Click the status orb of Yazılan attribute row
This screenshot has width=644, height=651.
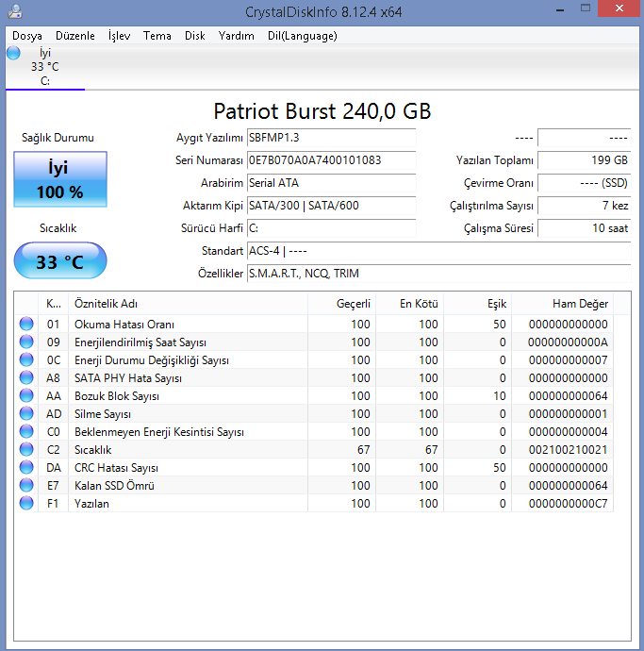[x=26, y=503]
